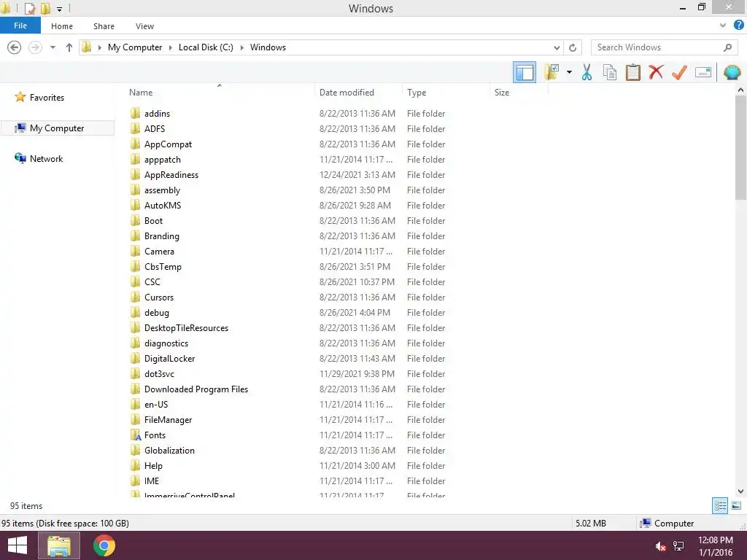Expand the Local Disk (C:) breadcrumb arrow
747x560 pixels.
point(241,47)
